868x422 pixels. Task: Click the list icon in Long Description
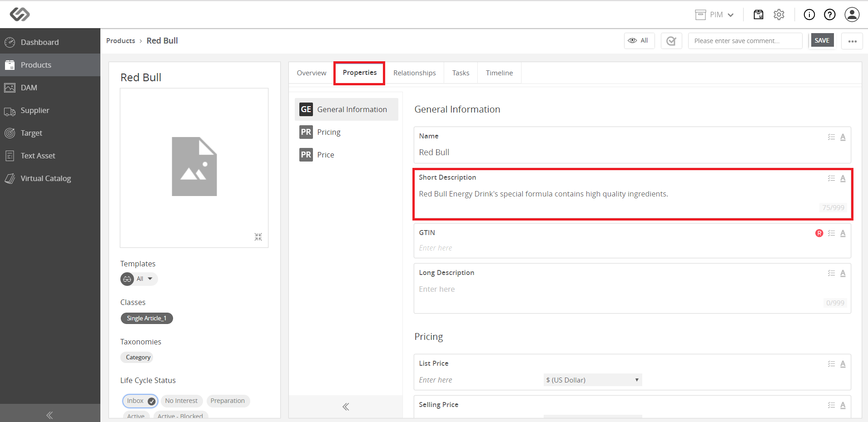[x=831, y=273]
